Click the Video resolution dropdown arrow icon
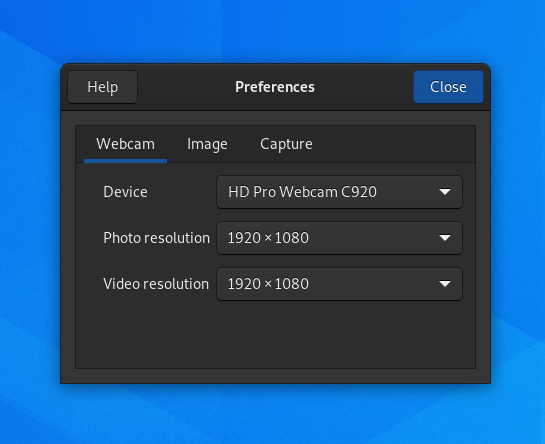Image resolution: width=545 pixels, height=444 pixels. [x=445, y=284]
